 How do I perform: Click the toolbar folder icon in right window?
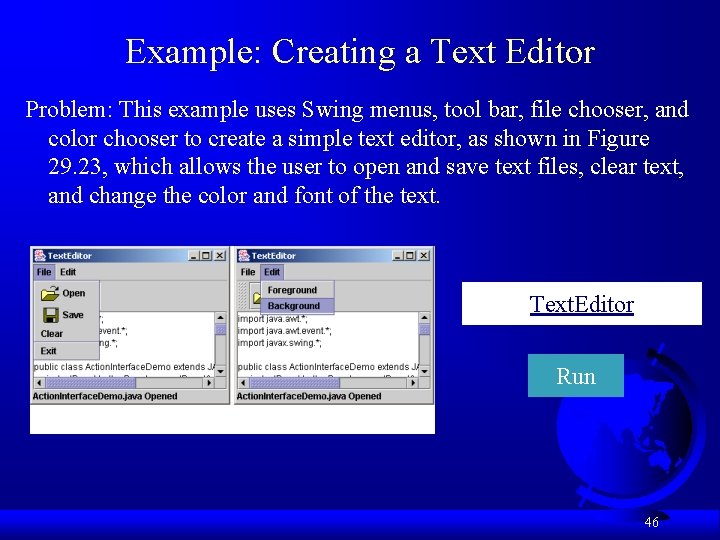point(256,296)
